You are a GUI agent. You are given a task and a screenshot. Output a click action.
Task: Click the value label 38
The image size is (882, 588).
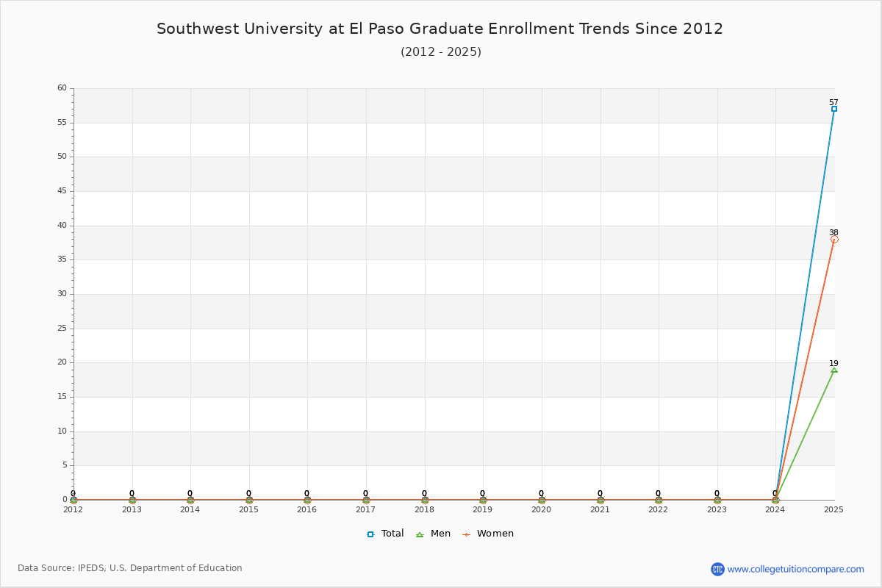[833, 233]
